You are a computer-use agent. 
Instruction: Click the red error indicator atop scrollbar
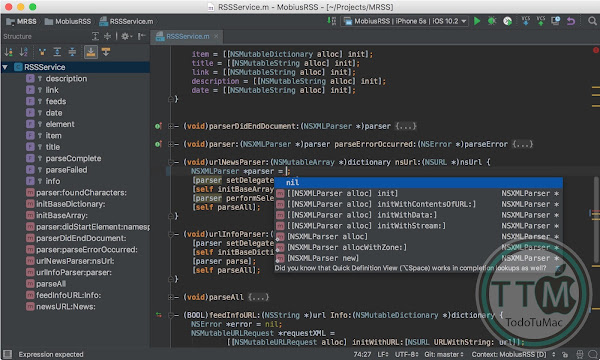click(x=596, y=50)
